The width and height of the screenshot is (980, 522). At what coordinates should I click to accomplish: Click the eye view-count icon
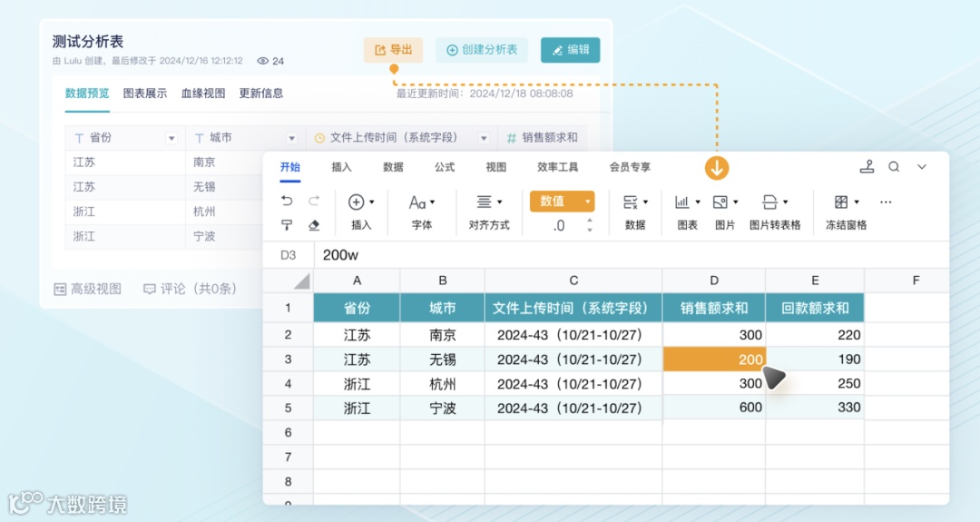tap(263, 61)
